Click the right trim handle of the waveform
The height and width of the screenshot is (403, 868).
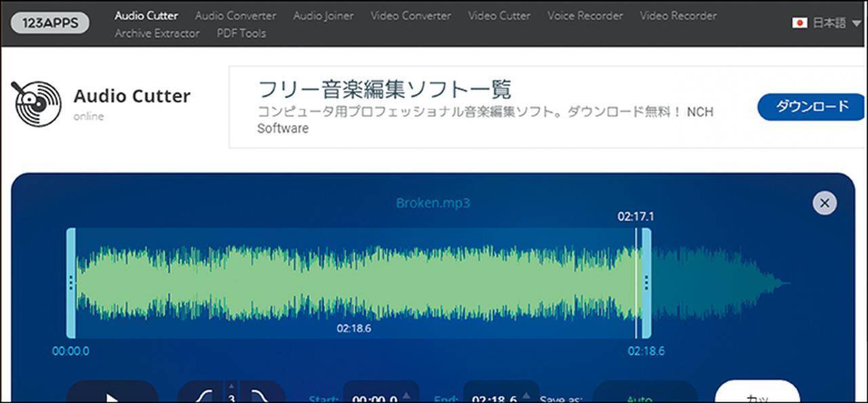coord(646,283)
